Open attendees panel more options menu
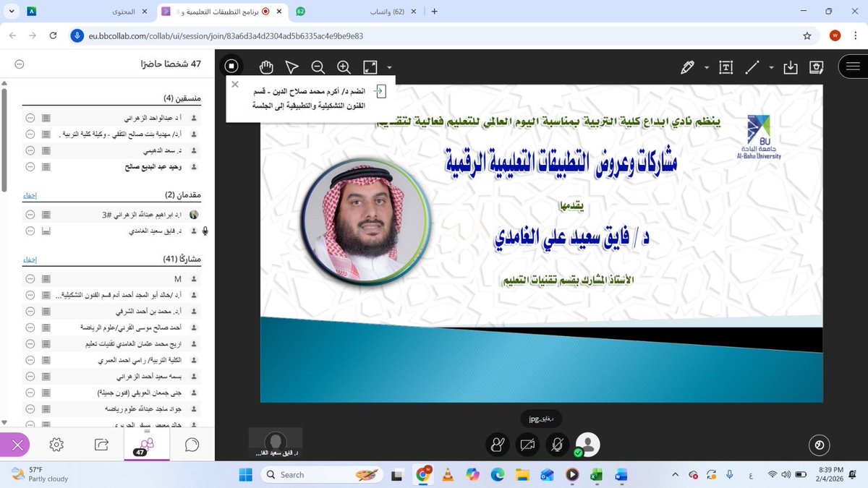Screen dimensions: 868x488 [19, 64]
